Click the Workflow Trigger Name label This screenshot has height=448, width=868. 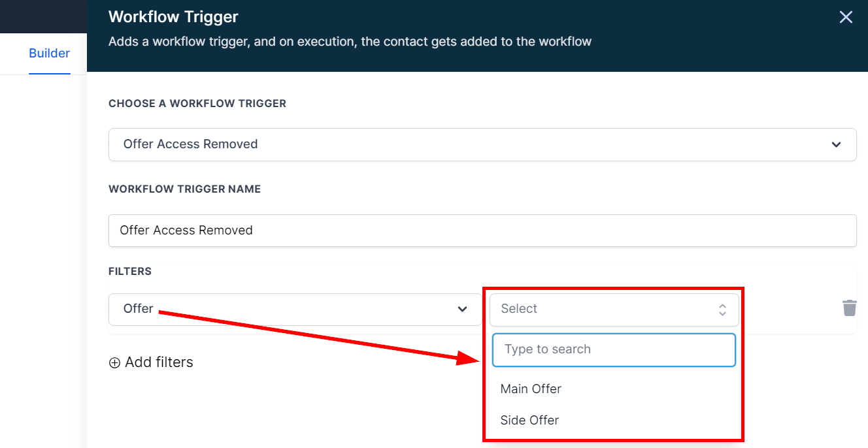click(x=184, y=189)
